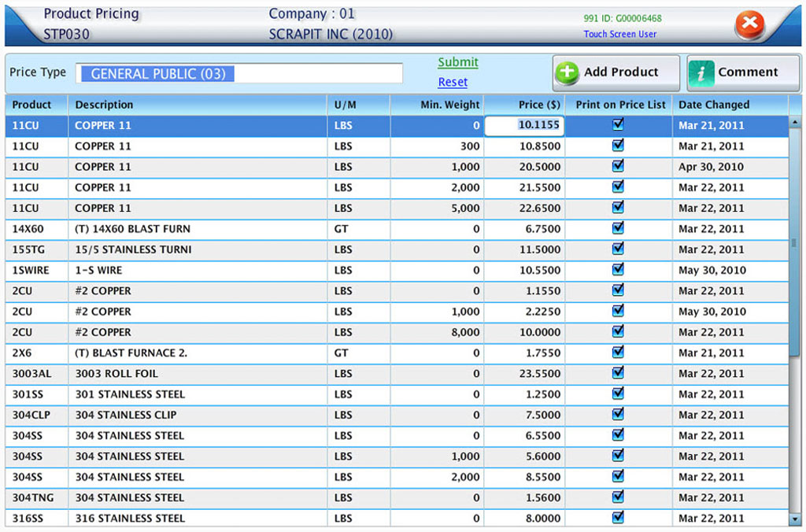Click the Submit link

pyautogui.click(x=458, y=62)
